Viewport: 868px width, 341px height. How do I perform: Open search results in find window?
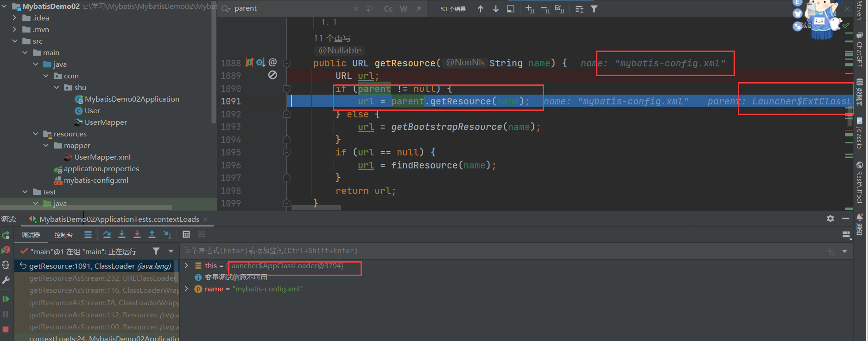pos(511,9)
